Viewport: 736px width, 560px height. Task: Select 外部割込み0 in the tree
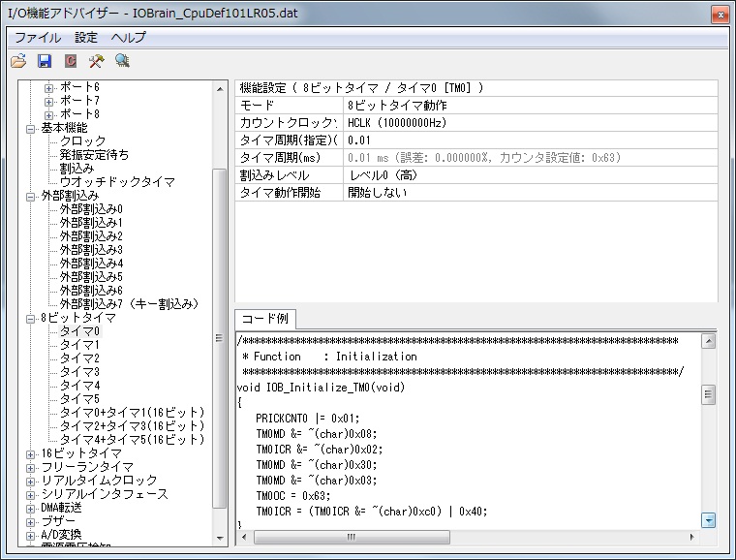(x=91, y=209)
